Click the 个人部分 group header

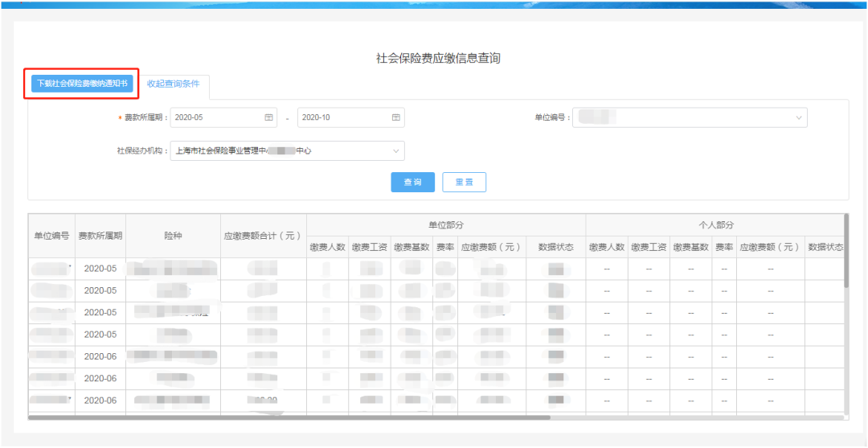716,225
